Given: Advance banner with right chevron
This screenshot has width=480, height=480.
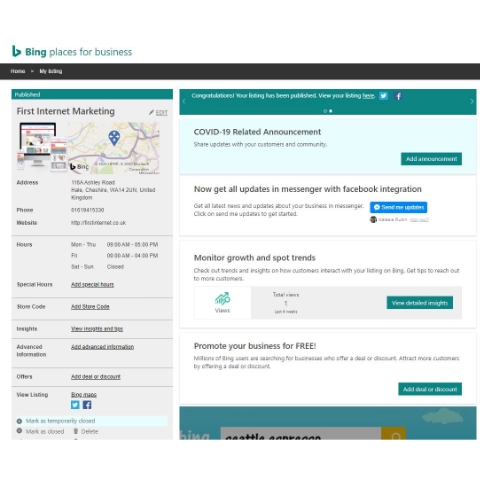Looking at the screenshot, I should [472, 101].
